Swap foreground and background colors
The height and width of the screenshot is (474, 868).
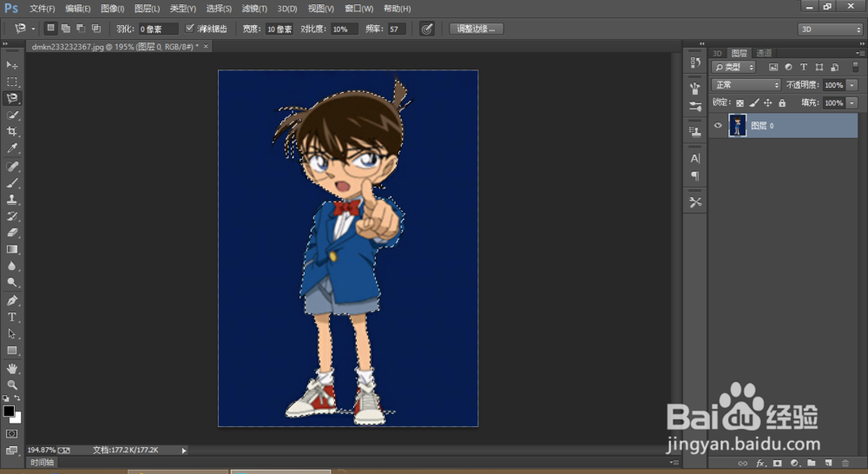[x=17, y=398]
